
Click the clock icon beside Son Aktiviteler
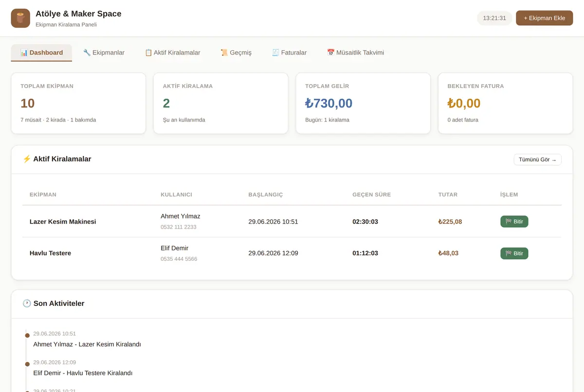[x=27, y=303]
